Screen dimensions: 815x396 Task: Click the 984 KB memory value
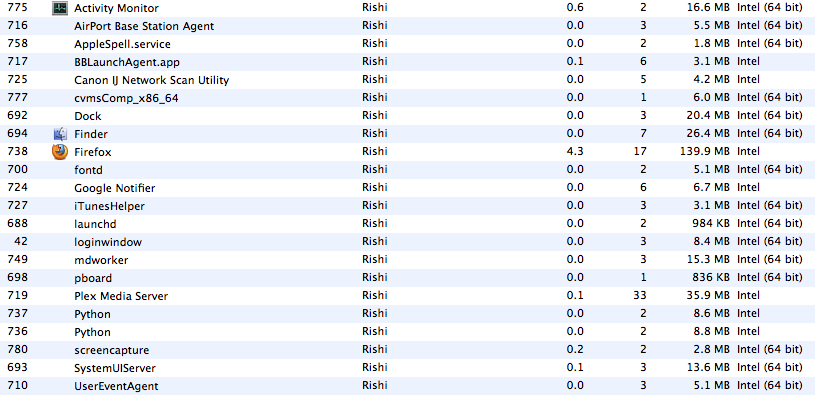tap(710, 223)
